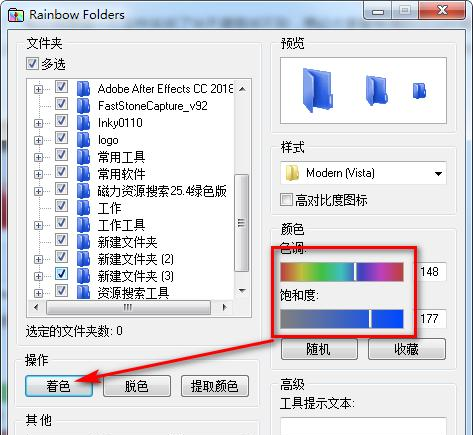This screenshot has width=473, height=435.
Task: Click folder icon beside 磁力资源搜索25.4绿色版
Action: click(83, 191)
